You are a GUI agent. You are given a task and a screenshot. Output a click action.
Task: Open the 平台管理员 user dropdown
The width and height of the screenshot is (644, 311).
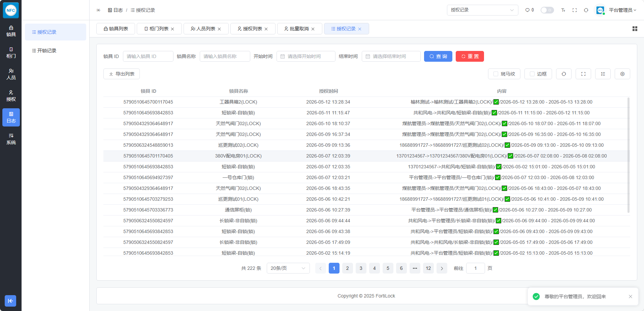coord(622,10)
